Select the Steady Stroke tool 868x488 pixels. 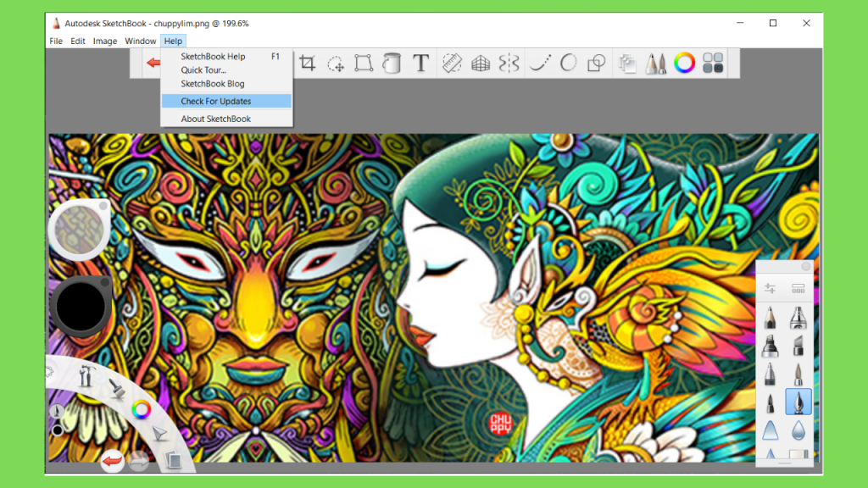coord(540,63)
